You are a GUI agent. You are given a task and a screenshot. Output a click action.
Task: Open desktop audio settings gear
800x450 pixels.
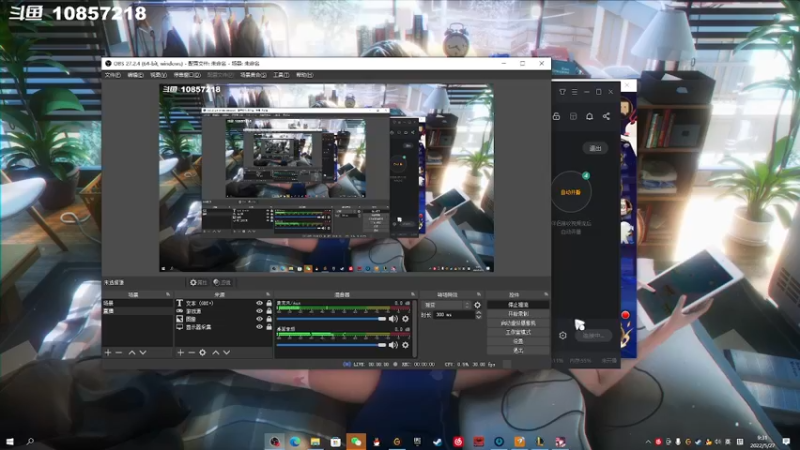[406, 345]
